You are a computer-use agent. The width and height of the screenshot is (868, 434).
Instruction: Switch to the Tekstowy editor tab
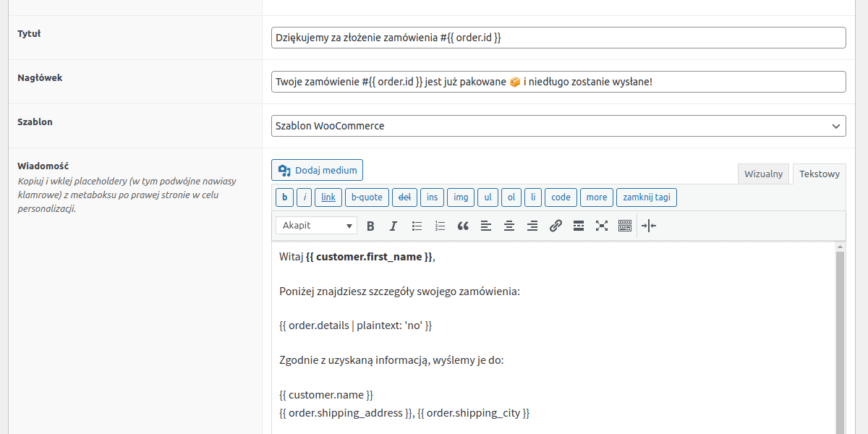820,174
